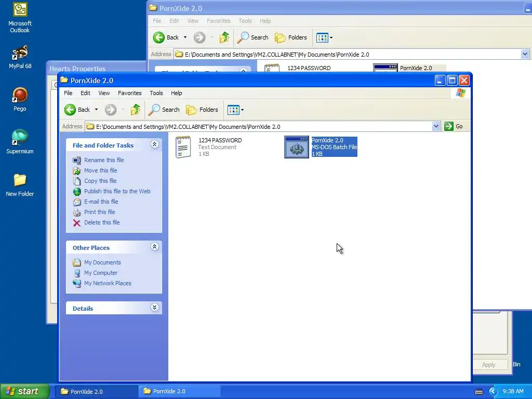Open Microsoft Outlook desktop icon
This screenshot has width=532, height=399.
click(x=20, y=18)
